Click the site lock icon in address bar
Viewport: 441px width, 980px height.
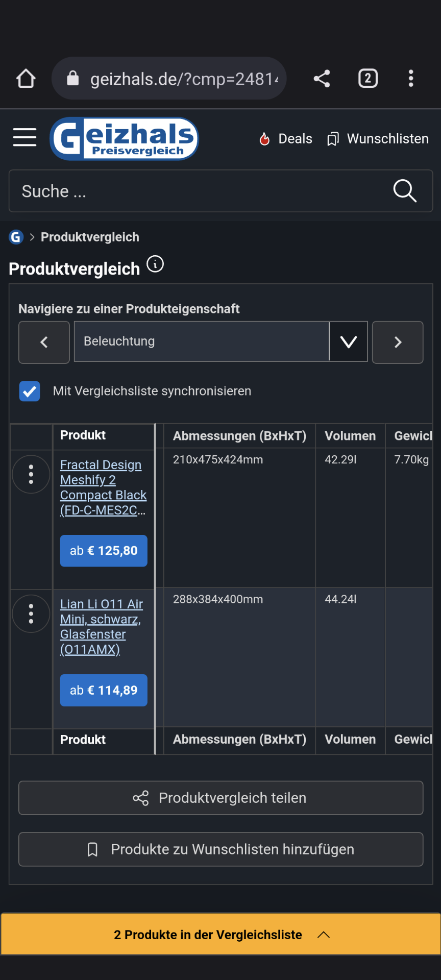[73, 79]
